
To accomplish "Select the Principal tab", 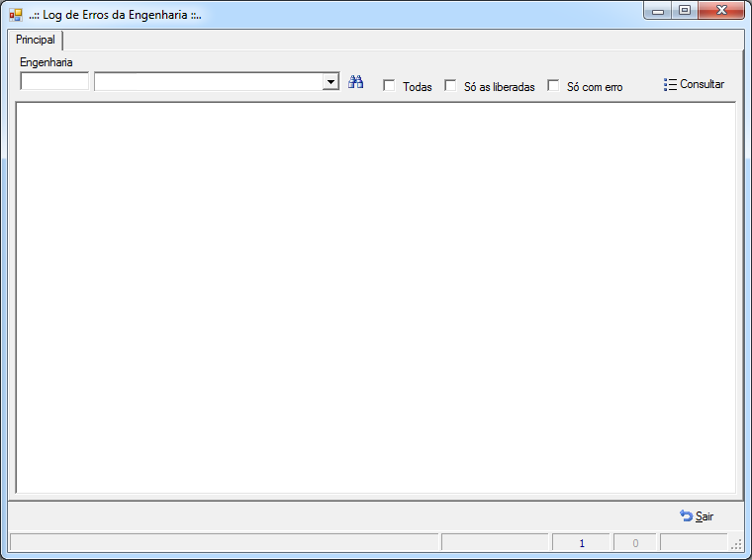I will (x=35, y=40).
